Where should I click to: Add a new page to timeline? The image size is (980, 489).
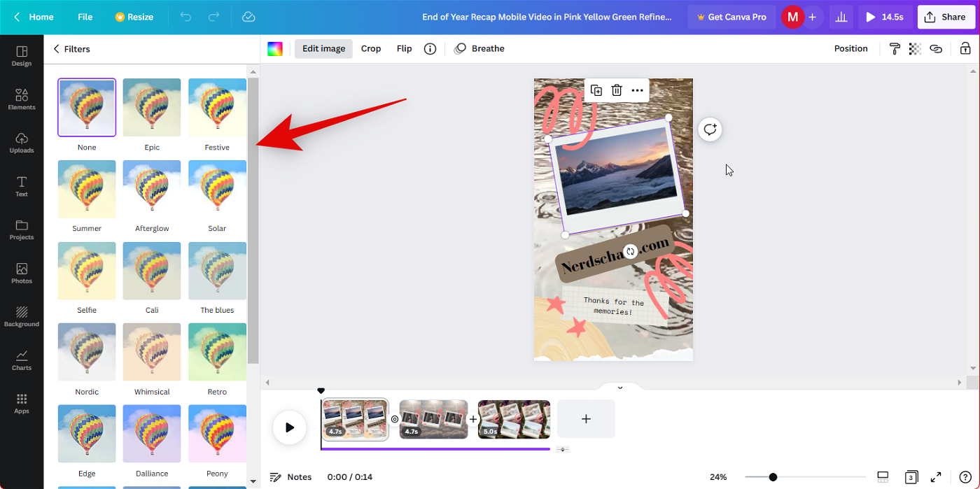[x=586, y=419]
